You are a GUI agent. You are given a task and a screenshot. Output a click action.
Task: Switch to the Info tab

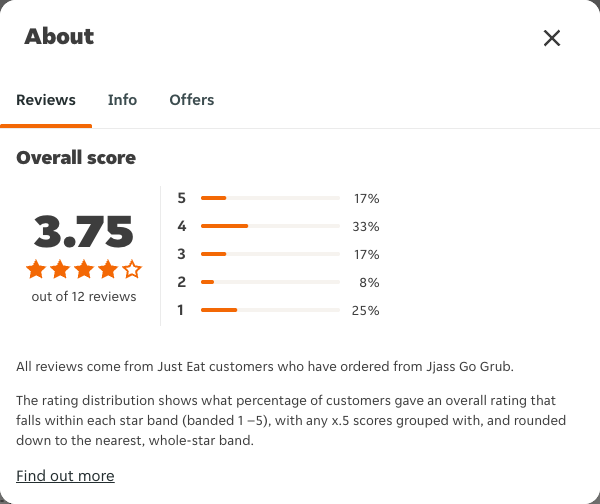coord(122,100)
